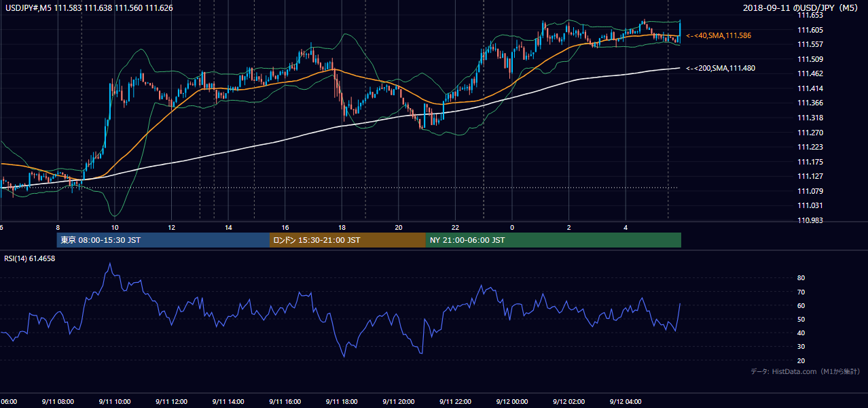Click RSI scale label 80
This screenshot has width=868, height=408.
click(801, 278)
